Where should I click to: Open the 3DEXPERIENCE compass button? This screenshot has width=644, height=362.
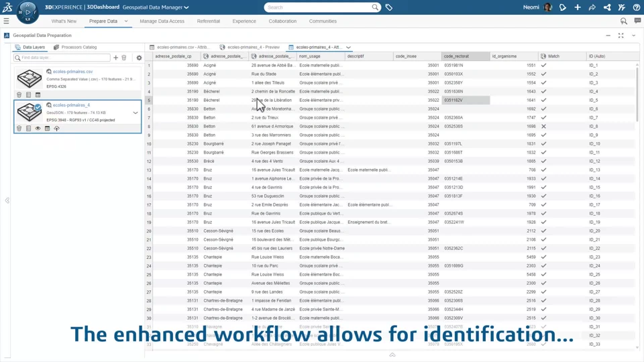pos(28,12)
